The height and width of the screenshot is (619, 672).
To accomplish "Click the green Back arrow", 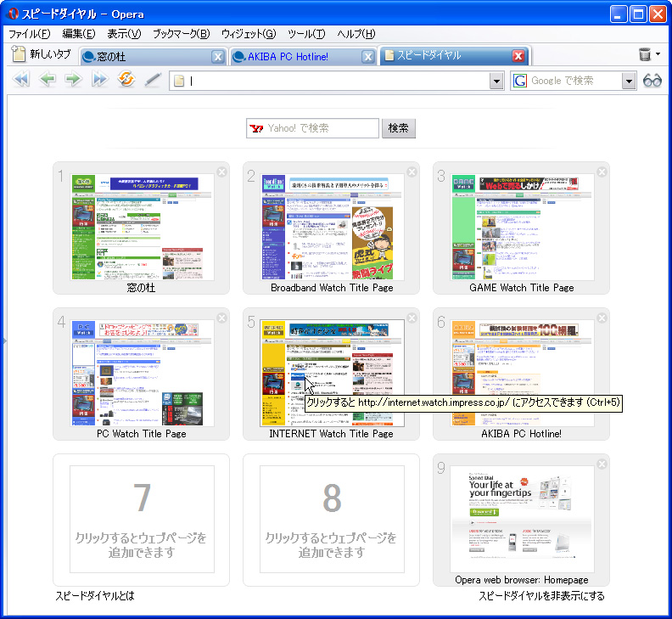I will [48, 80].
